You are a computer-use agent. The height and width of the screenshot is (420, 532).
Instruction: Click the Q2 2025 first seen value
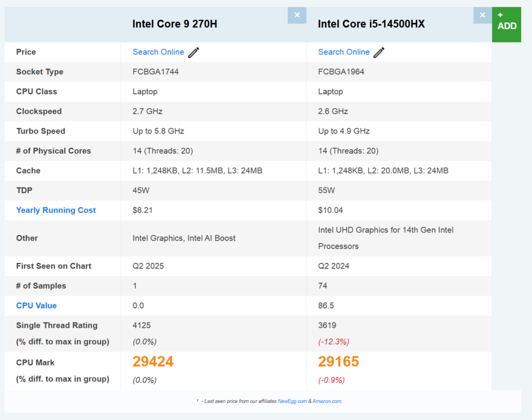(148, 266)
